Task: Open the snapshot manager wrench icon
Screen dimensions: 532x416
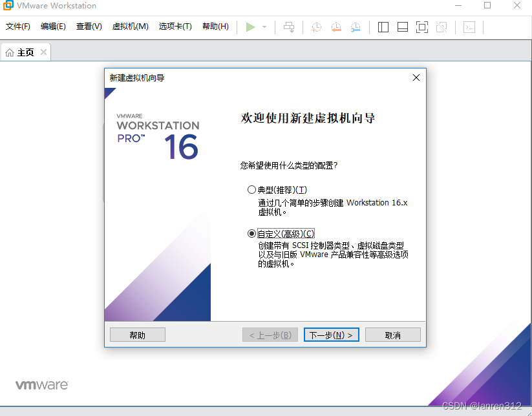Action: pyautogui.click(x=356, y=27)
